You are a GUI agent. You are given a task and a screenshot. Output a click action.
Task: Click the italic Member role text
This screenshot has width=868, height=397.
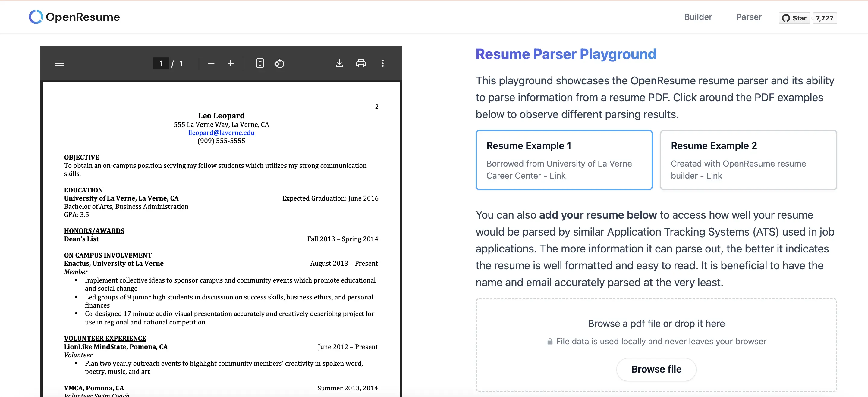76,272
